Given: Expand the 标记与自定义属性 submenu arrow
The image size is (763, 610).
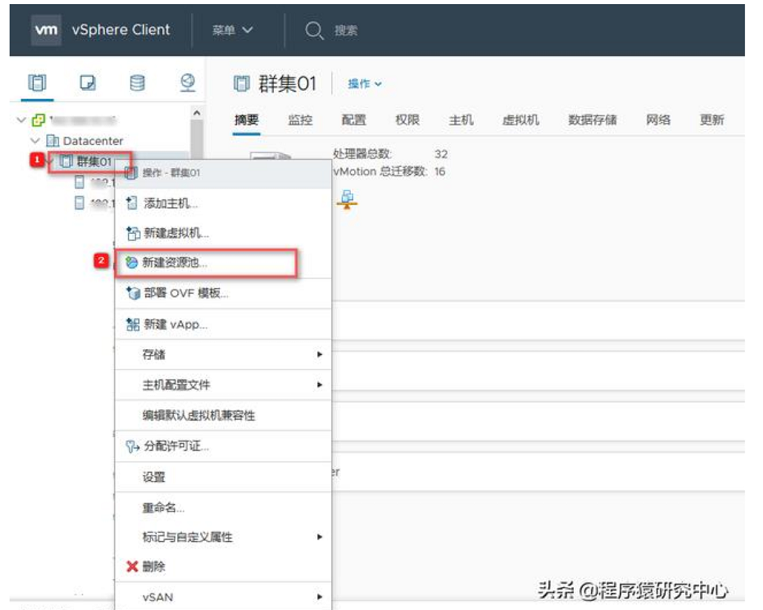Looking at the screenshot, I should (320, 537).
